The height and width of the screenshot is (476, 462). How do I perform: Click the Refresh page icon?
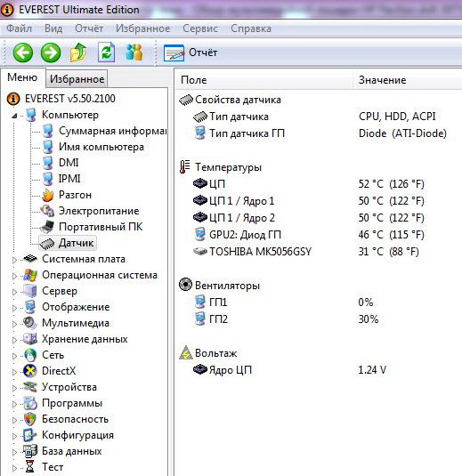pyautogui.click(x=106, y=52)
